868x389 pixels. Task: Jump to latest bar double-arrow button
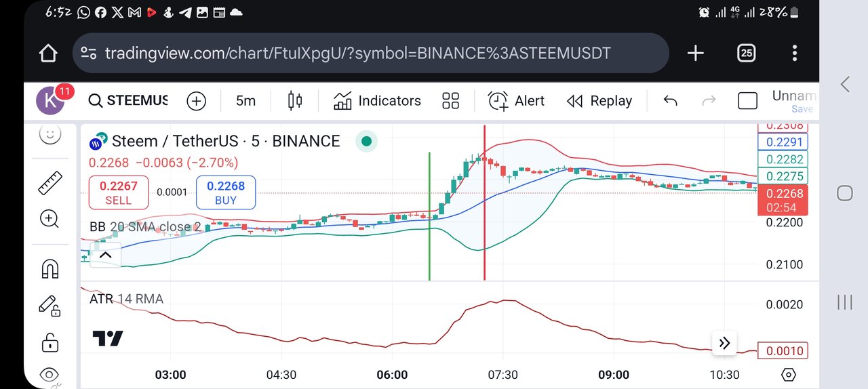(724, 343)
